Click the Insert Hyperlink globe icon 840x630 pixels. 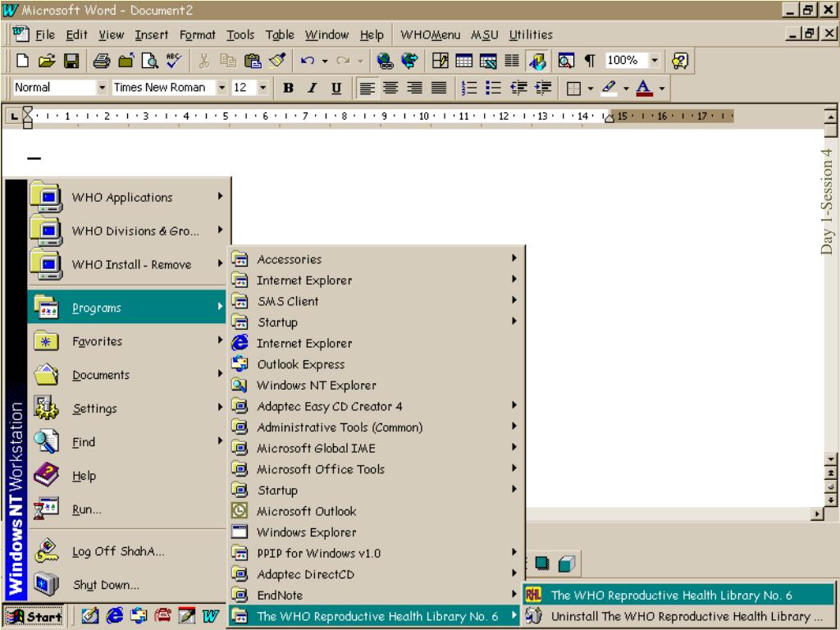click(385, 61)
